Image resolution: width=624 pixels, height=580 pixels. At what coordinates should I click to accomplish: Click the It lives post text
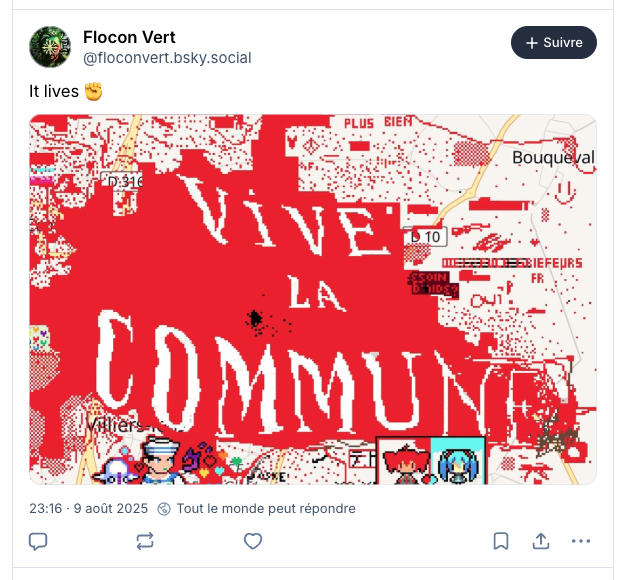click(x=54, y=91)
